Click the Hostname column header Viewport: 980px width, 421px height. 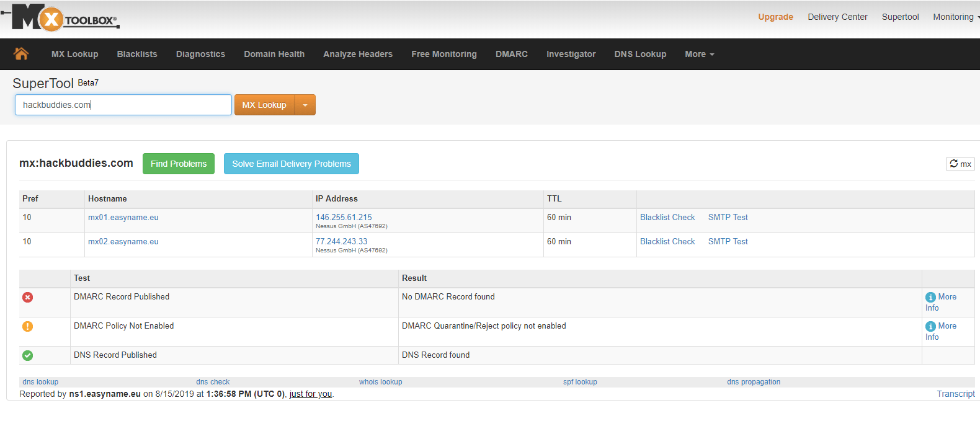click(x=107, y=199)
